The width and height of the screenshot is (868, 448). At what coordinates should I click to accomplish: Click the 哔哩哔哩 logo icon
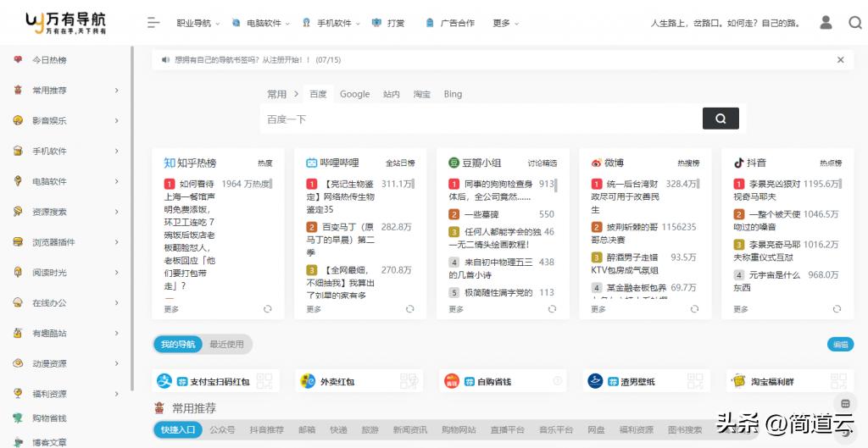click(312, 163)
